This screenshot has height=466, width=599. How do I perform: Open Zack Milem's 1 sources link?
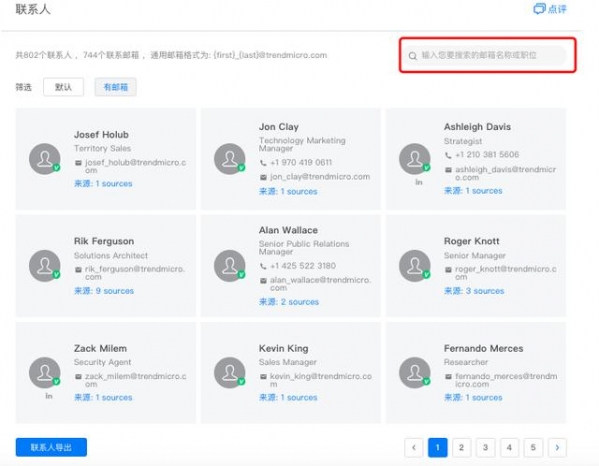pyautogui.click(x=103, y=398)
